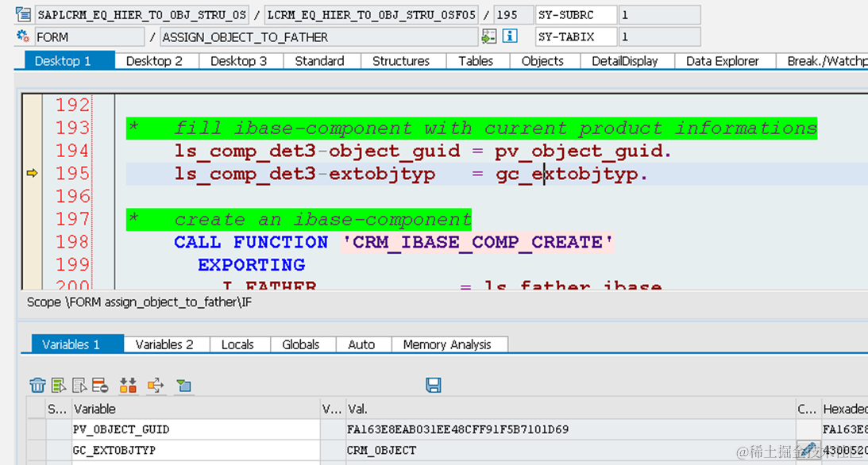Click the Variable column header

tap(196, 409)
